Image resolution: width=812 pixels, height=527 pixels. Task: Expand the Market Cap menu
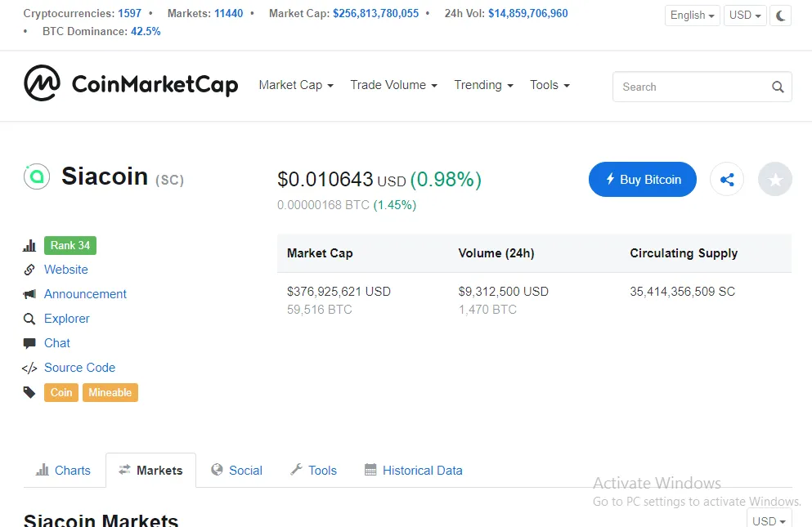click(296, 85)
